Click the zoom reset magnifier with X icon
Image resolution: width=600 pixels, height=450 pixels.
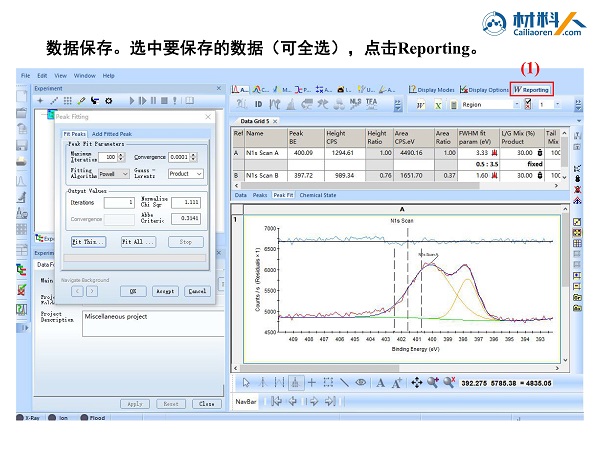[x=449, y=382]
